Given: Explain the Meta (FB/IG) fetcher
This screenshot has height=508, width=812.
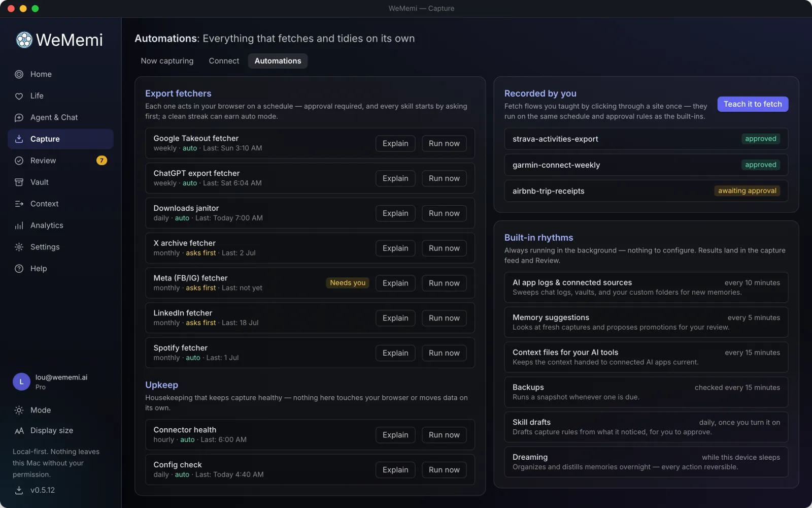Looking at the screenshot, I should point(395,283).
